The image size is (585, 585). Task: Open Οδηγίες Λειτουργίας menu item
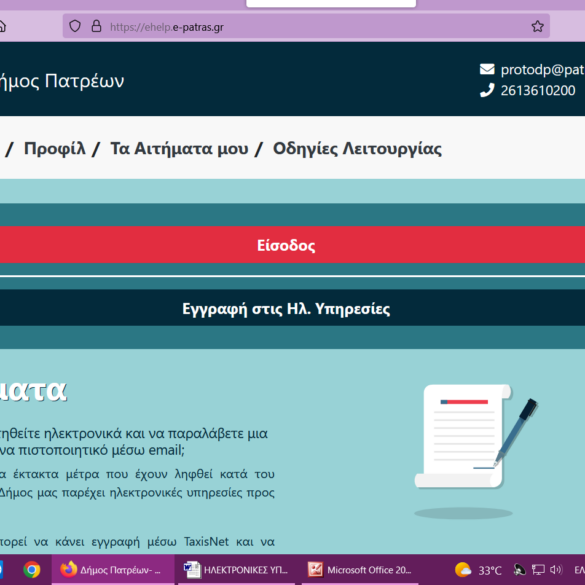pos(357,149)
